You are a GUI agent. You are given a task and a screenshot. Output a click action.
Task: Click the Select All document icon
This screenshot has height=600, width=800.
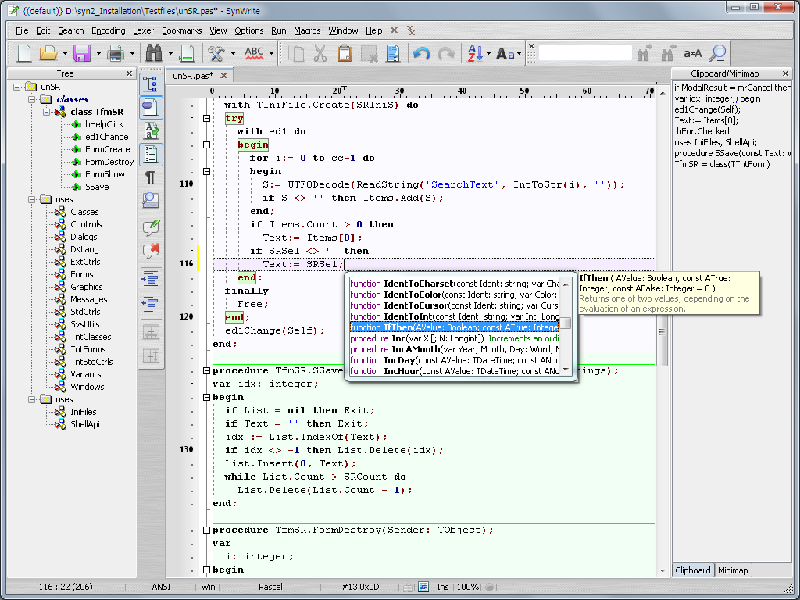[393, 53]
